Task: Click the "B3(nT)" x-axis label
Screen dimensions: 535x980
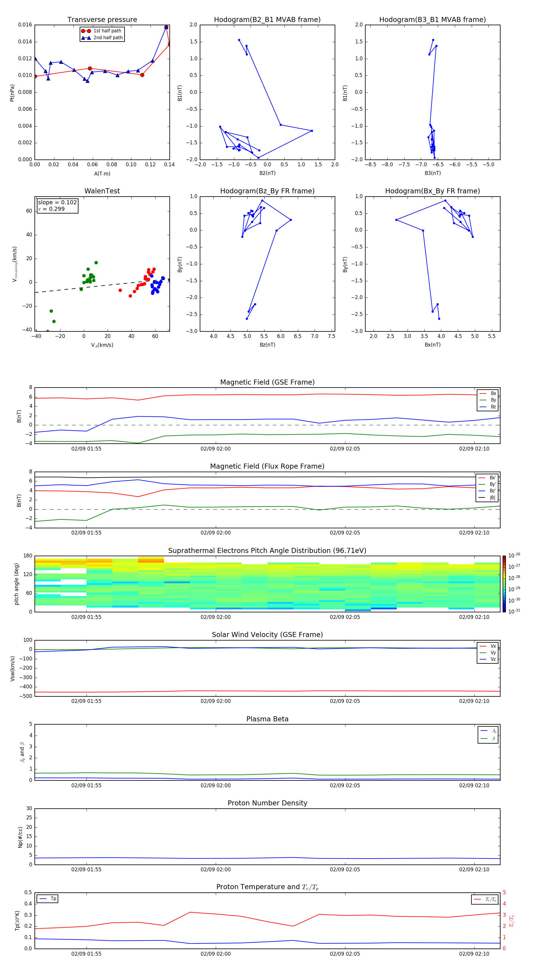Action: [432, 173]
